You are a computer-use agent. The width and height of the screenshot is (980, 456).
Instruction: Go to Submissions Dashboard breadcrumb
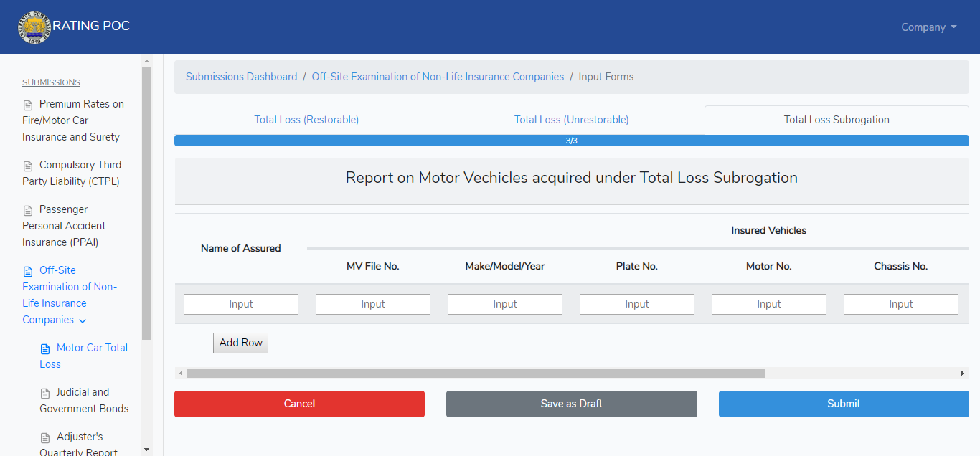point(241,77)
